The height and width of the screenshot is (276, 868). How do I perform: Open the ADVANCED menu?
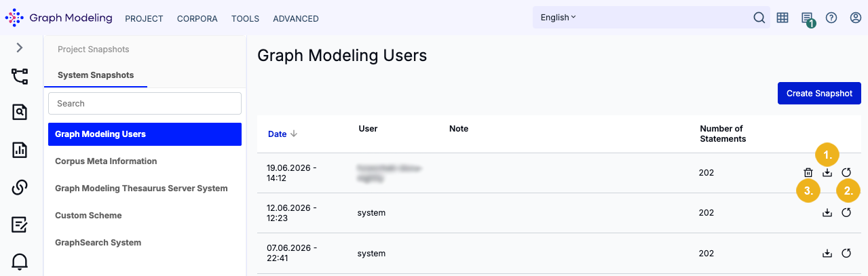(x=296, y=19)
